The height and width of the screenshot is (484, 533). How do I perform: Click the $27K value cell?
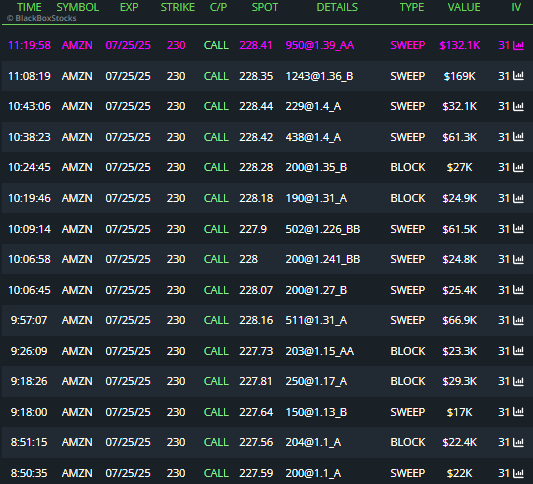point(460,167)
